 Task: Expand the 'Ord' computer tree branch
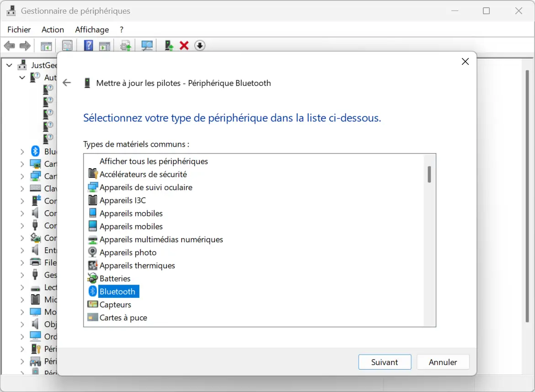(x=22, y=337)
